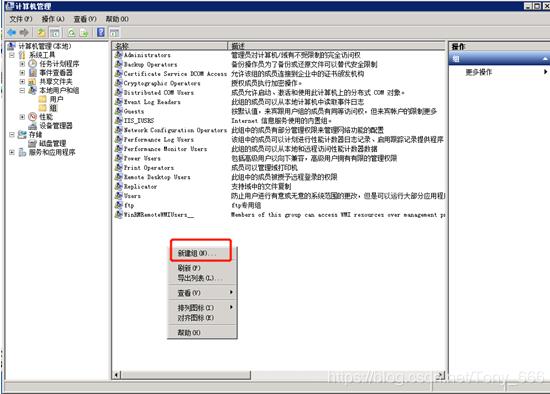550x394 pixels.
Task: Open 查看 submenu in context menu
Action: 202,293
